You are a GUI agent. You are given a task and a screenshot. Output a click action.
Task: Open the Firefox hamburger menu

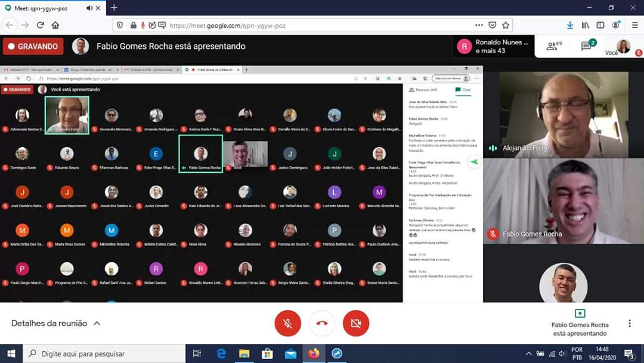(x=634, y=25)
